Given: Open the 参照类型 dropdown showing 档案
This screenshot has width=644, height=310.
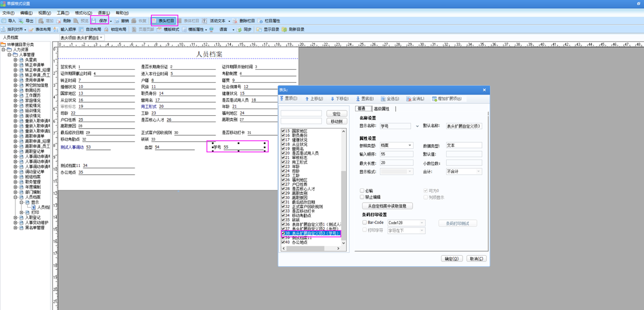Looking at the screenshot, I should pyautogui.click(x=410, y=146).
